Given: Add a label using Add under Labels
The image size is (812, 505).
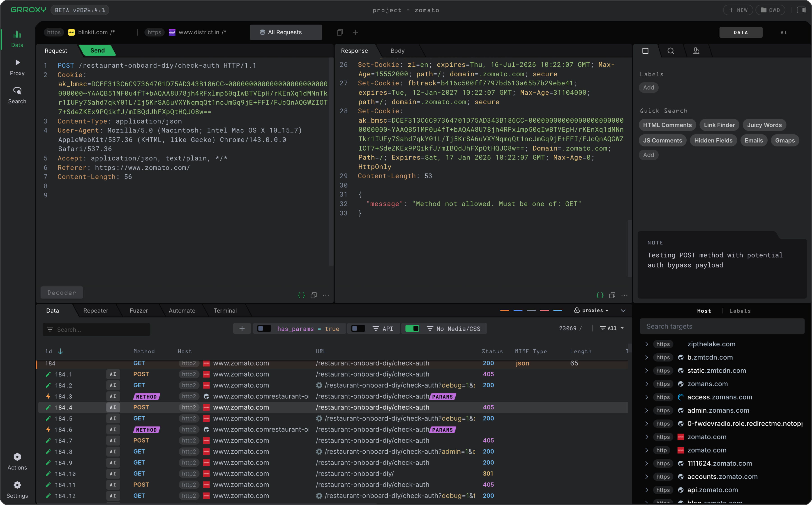Looking at the screenshot, I should coord(648,87).
